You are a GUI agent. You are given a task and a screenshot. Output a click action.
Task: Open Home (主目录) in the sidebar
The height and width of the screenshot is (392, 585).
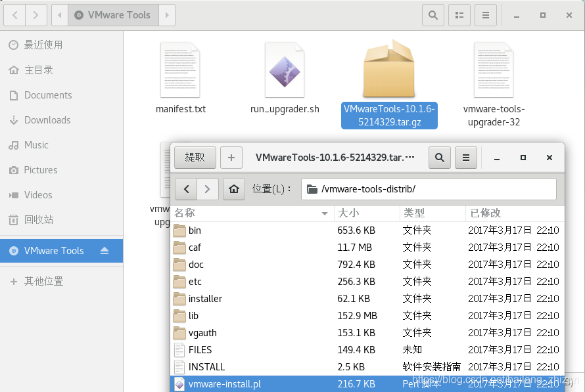pyautogui.click(x=62, y=70)
